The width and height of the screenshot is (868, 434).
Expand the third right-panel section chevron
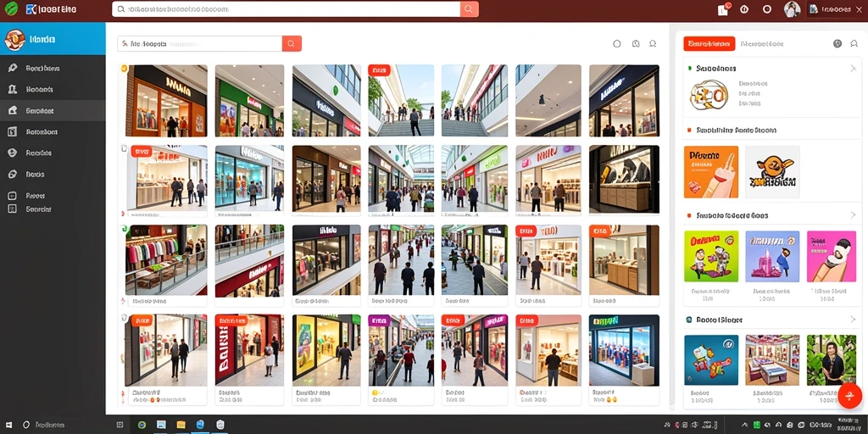click(x=853, y=214)
